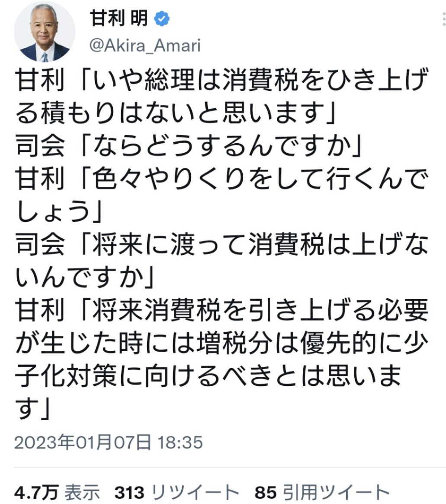Click the blue verified badge icon
Screen dimensions: 446x504
[162, 19]
